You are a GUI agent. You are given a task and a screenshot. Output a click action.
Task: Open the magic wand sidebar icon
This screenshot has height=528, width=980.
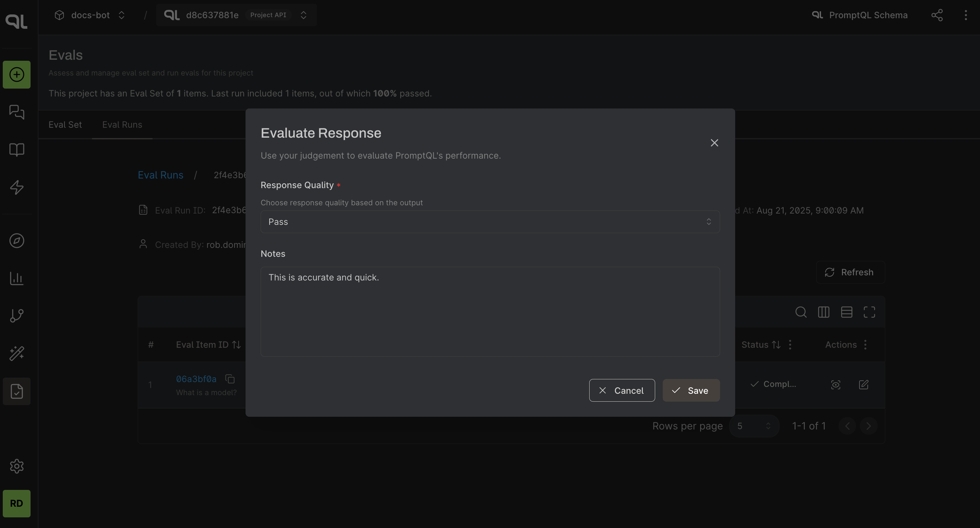pyautogui.click(x=16, y=353)
